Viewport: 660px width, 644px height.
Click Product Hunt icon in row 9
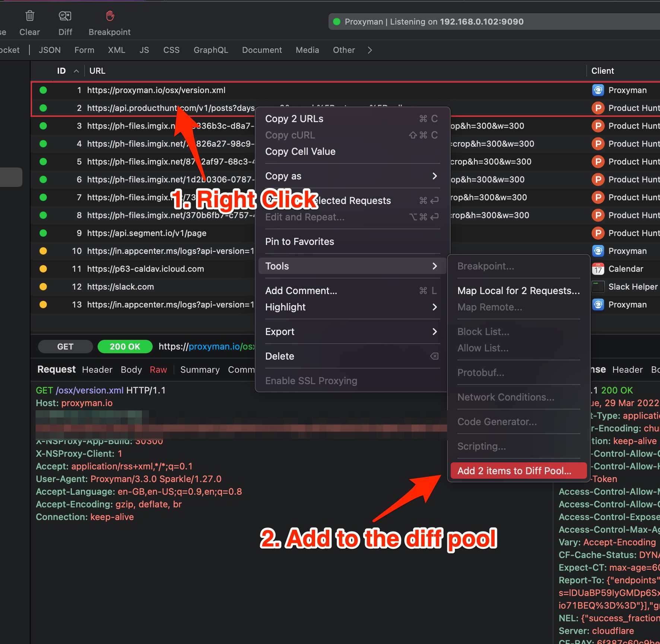click(x=598, y=233)
